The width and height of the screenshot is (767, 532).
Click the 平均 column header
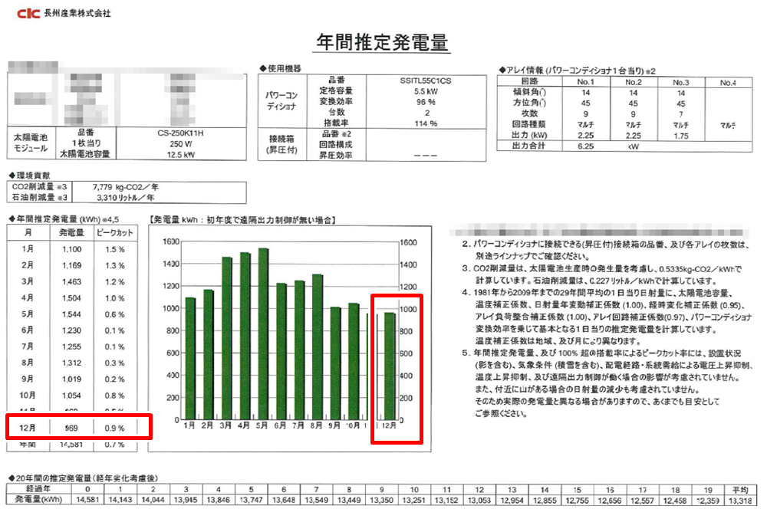[x=740, y=490]
